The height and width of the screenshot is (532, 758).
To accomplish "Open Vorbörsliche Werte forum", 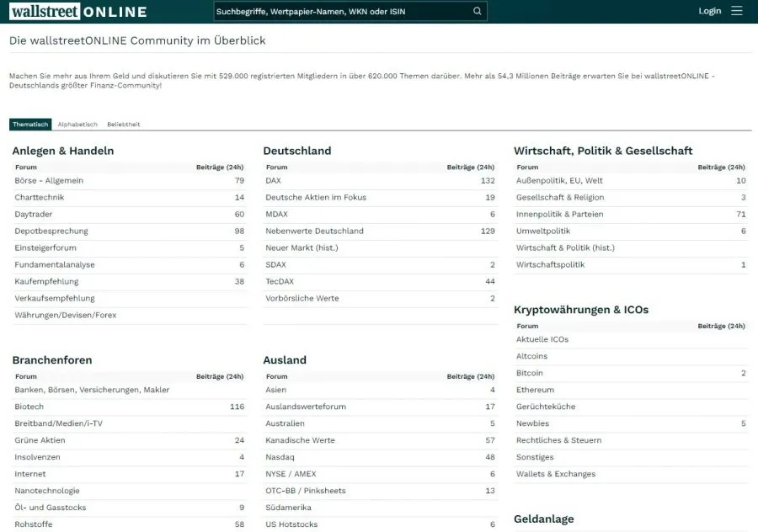I will [302, 299].
